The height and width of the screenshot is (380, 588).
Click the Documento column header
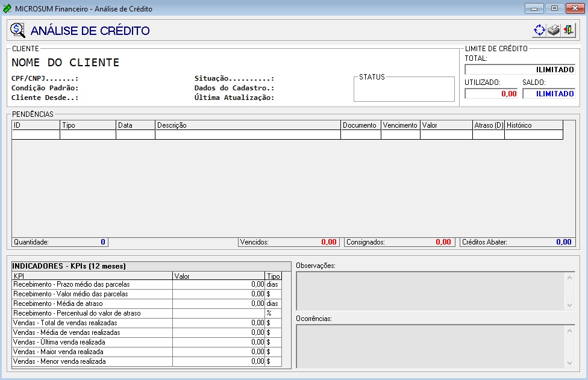tap(361, 125)
